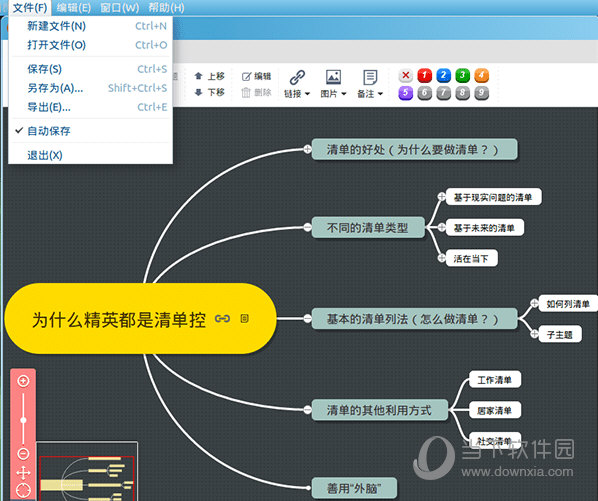598x501 pixels.
Task: Expand 子主题 node
Action: coord(534,334)
